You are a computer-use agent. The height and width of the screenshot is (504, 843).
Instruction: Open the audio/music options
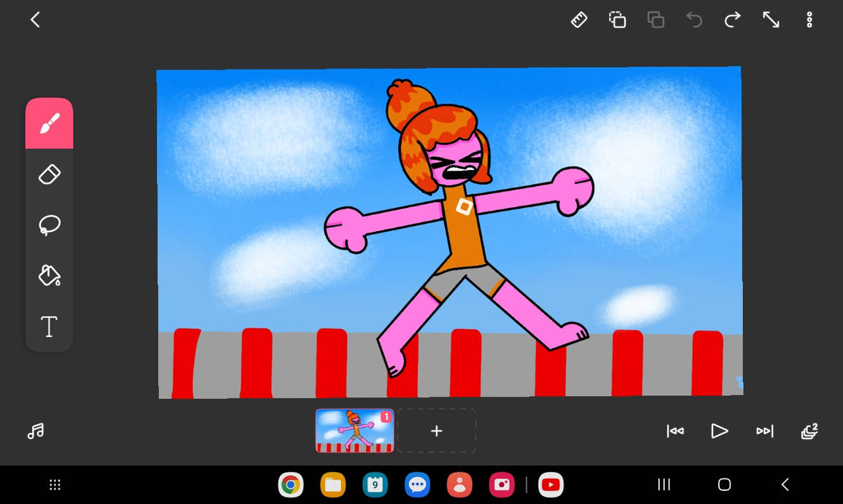pos(34,431)
